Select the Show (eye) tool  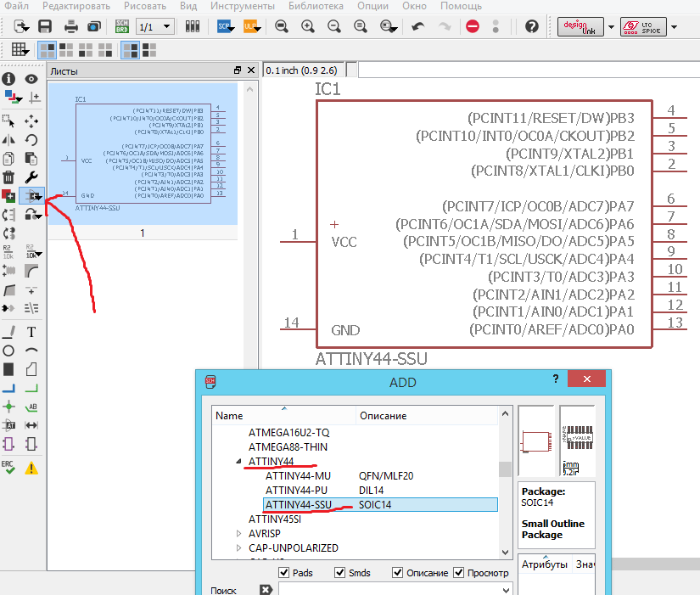pyautogui.click(x=31, y=79)
